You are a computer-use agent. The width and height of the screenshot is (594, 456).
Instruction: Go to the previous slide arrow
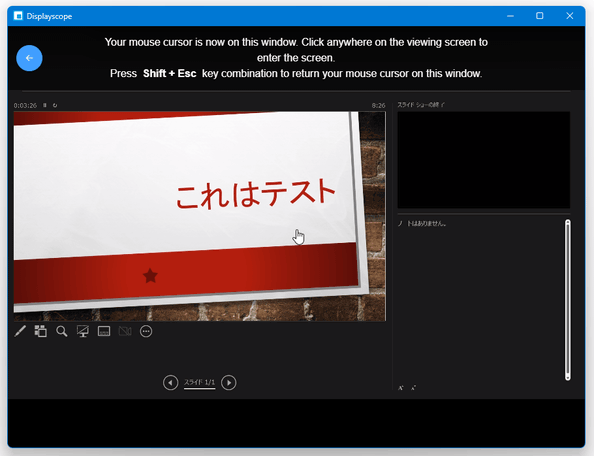coord(170,383)
